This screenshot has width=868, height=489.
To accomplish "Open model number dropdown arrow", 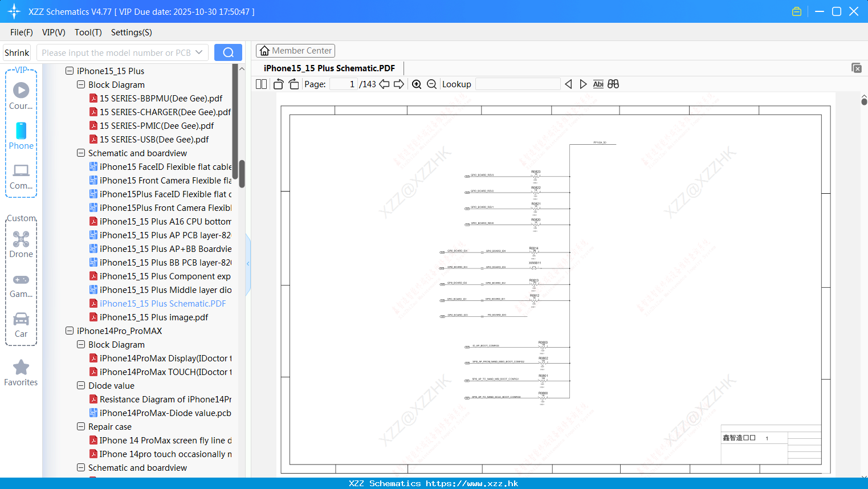I will pos(199,52).
